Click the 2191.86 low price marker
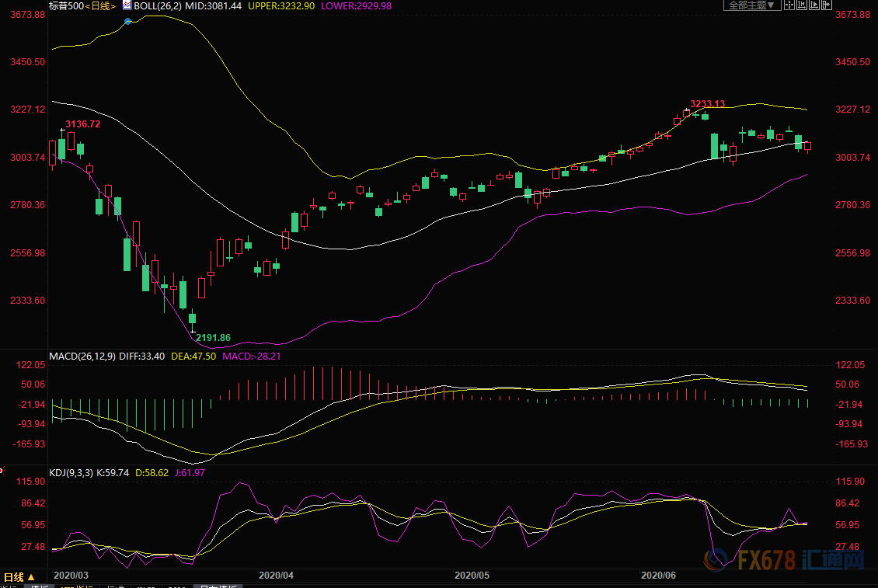Viewport: 878px width, 588px height. [213, 337]
